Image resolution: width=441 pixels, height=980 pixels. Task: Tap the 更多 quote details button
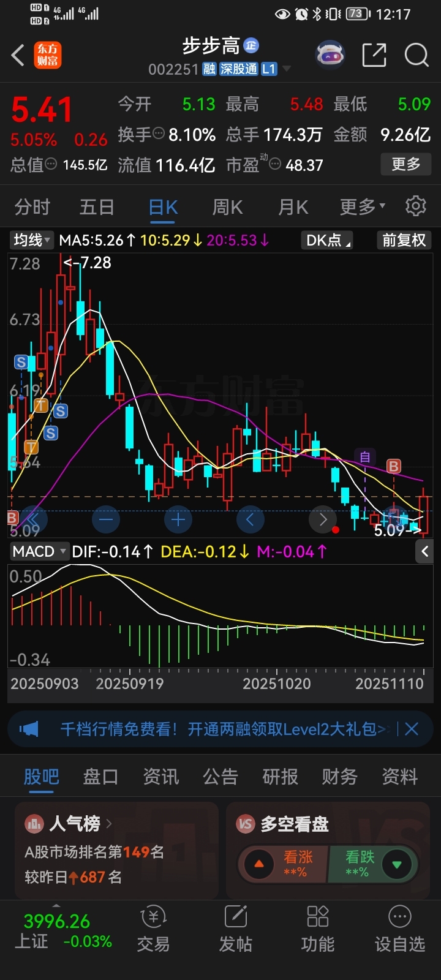[x=406, y=164]
